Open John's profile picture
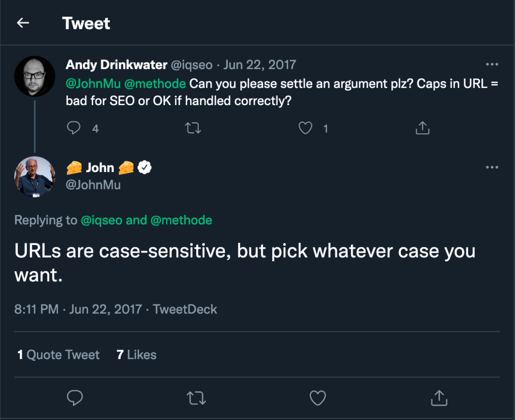515x420 pixels. tap(35, 177)
